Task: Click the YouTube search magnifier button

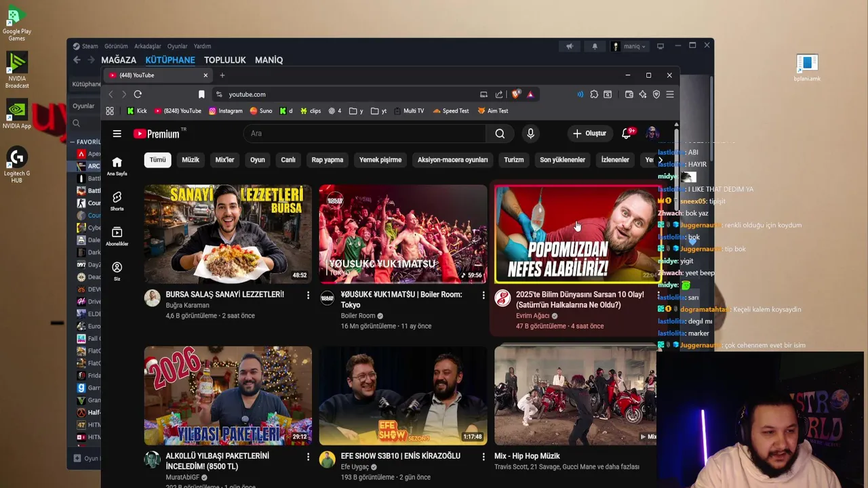Action: 500,134
